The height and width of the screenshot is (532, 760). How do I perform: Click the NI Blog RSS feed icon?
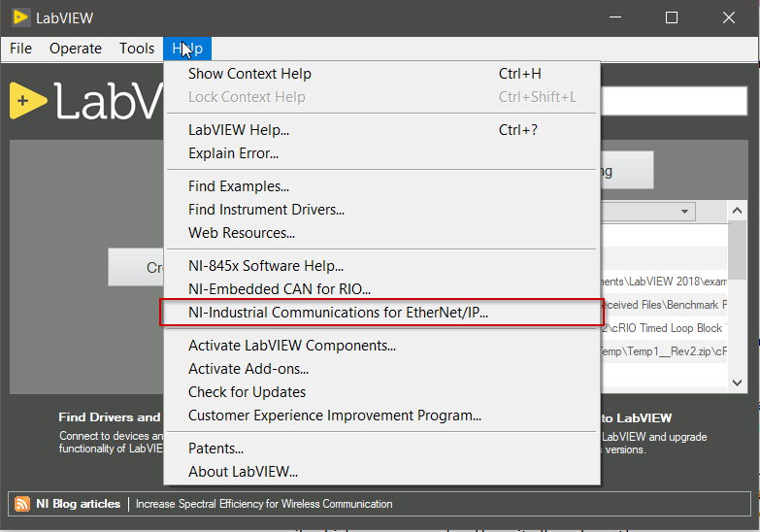point(21,504)
